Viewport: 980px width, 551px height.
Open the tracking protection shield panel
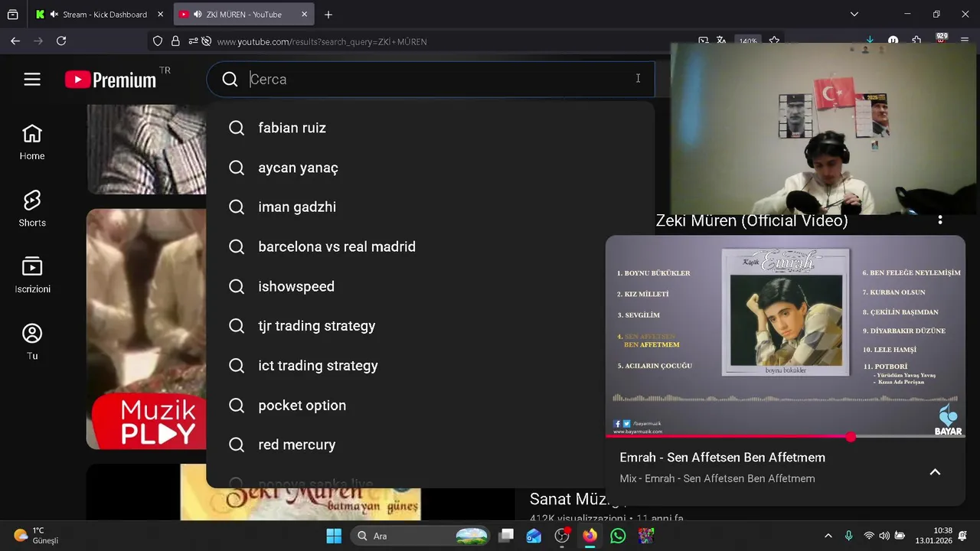(x=158, y=41)
